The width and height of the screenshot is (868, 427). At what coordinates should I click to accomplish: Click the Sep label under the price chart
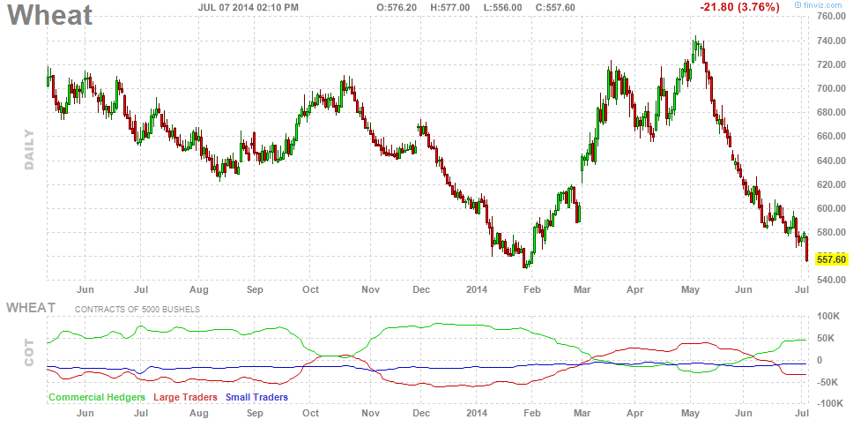coord(255,289)
